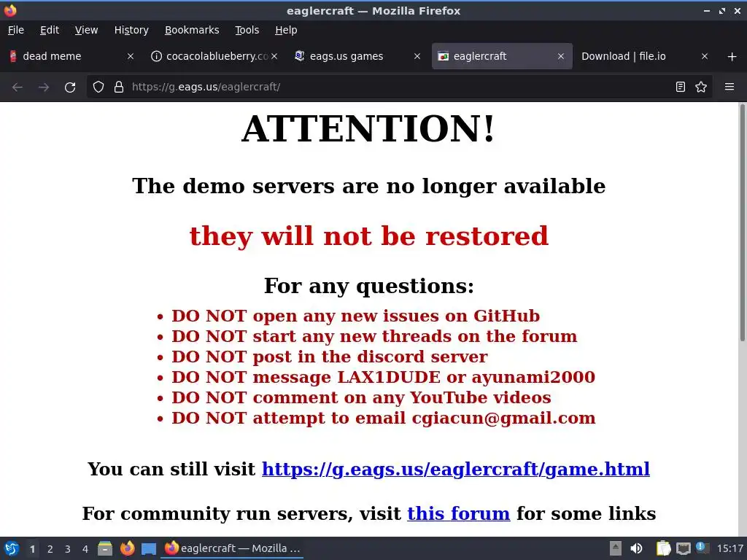Click the 'For any questions:' heading
The image size is (747, 560).
point(369,286)
